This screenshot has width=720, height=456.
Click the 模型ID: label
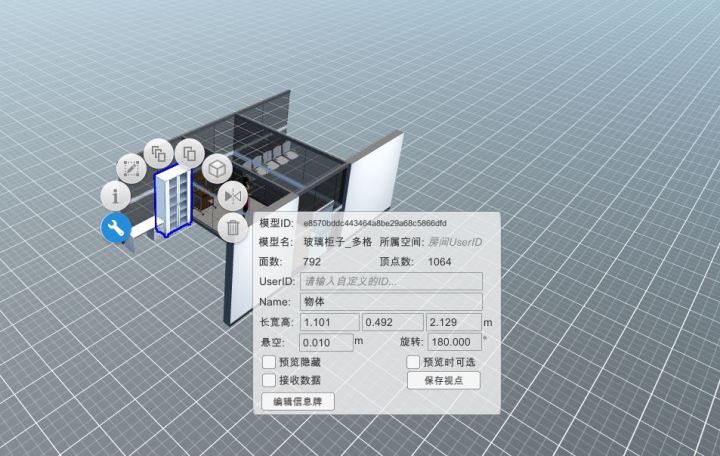click(276, 223)
